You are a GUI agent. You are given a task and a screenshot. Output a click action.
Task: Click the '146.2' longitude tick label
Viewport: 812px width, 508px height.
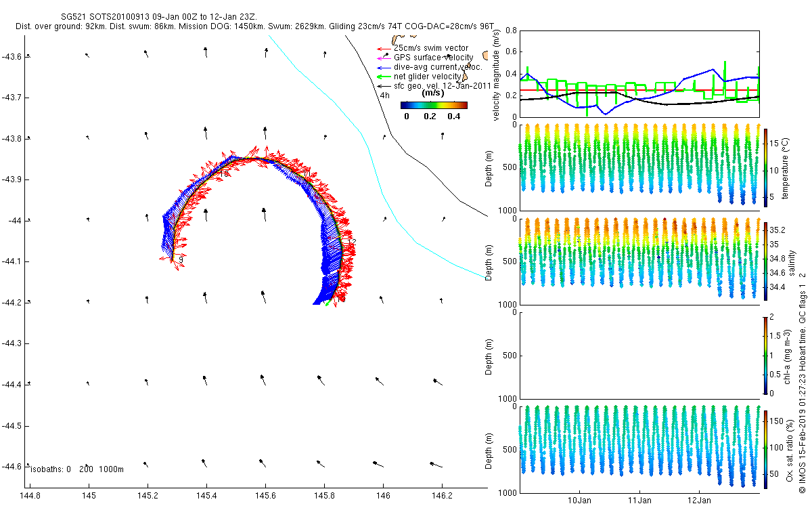coord(442,495)
